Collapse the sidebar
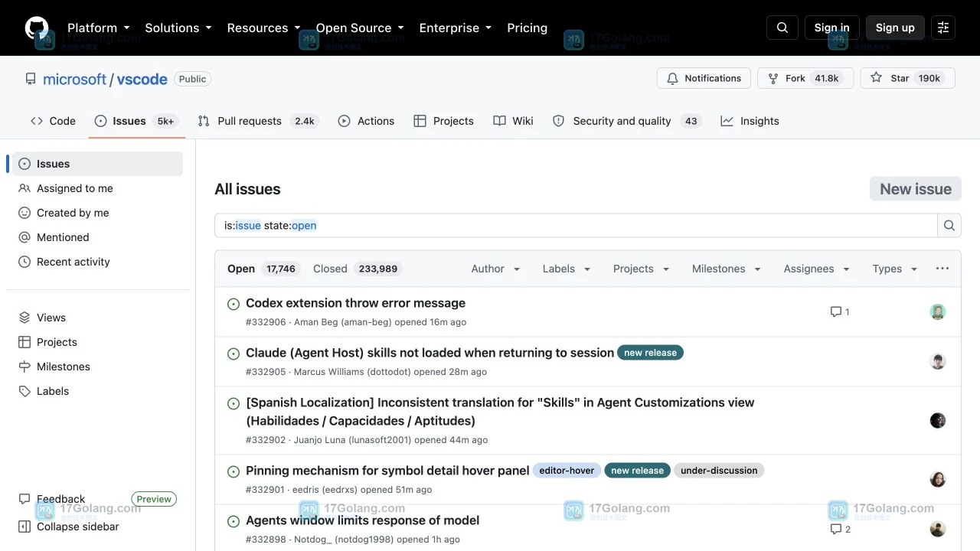 tap(69, 527)
